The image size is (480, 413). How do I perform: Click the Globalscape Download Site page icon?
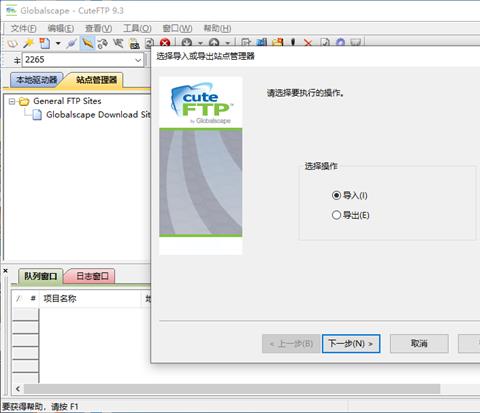click(37, 115)
